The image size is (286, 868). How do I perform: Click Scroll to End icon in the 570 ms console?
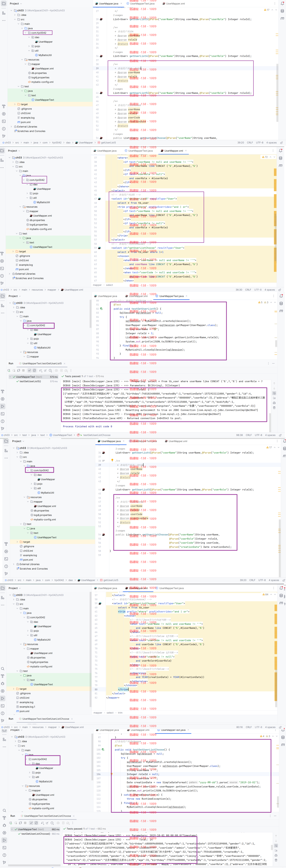274,398
